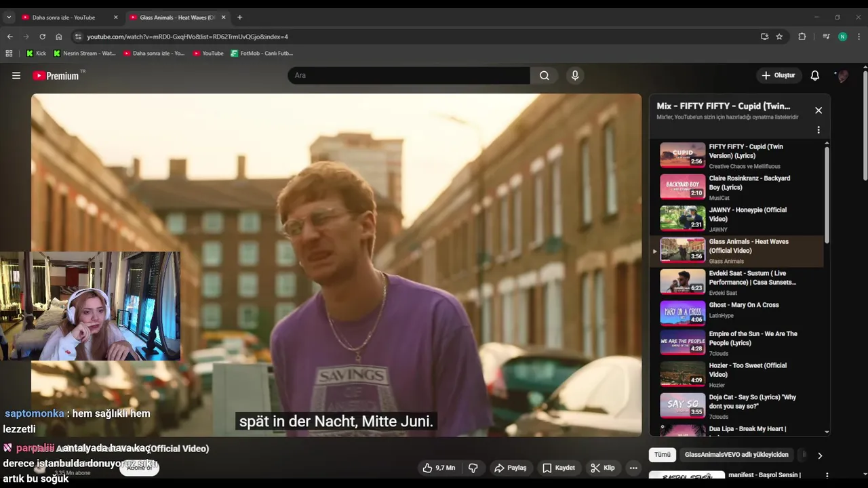Open the notifications bell
This screenshot has height=488, width=868.
pyautogui.click(x=815, y=75)
